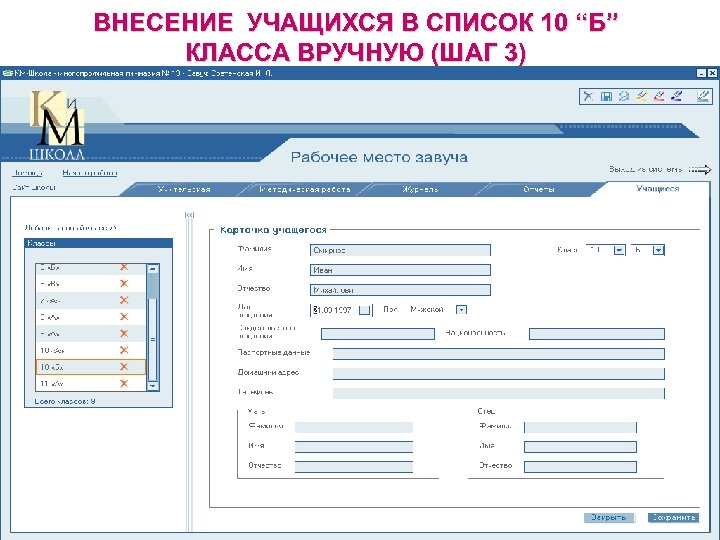Screen dimensions: 720x540
Task: Click the birth certificate input field
Action: 377,334
